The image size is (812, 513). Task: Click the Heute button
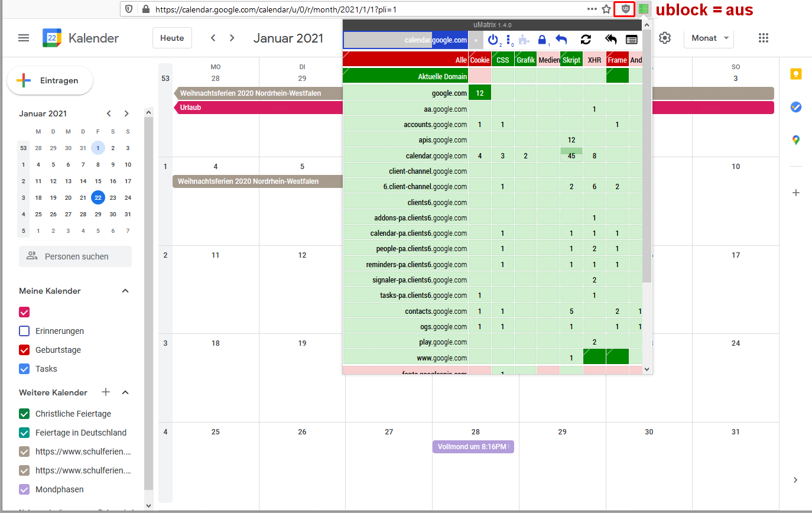point(172,38)
